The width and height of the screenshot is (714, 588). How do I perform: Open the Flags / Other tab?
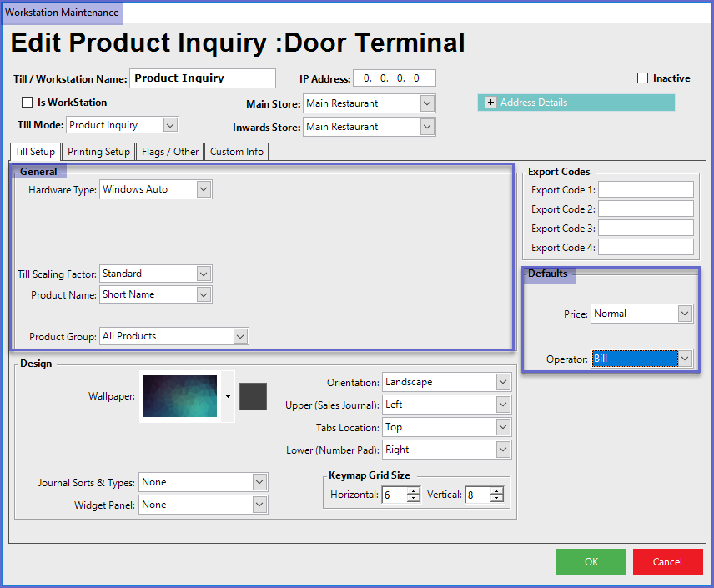170,152
